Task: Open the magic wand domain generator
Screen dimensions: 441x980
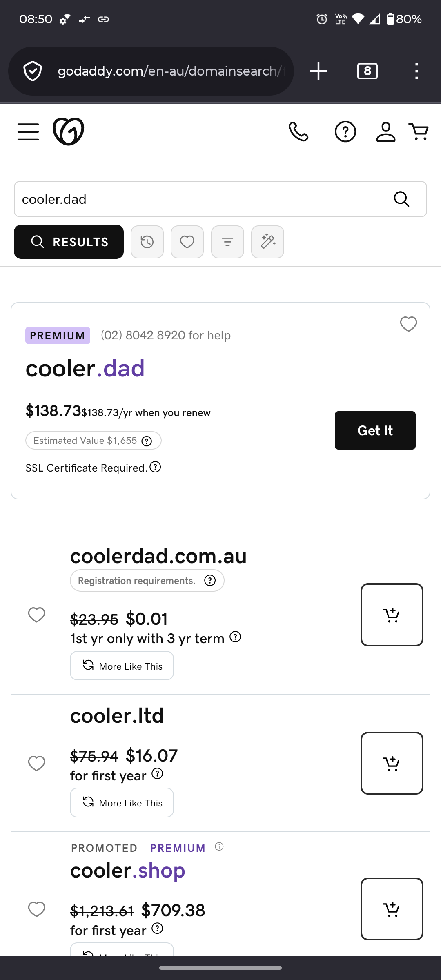Action: 267,242
